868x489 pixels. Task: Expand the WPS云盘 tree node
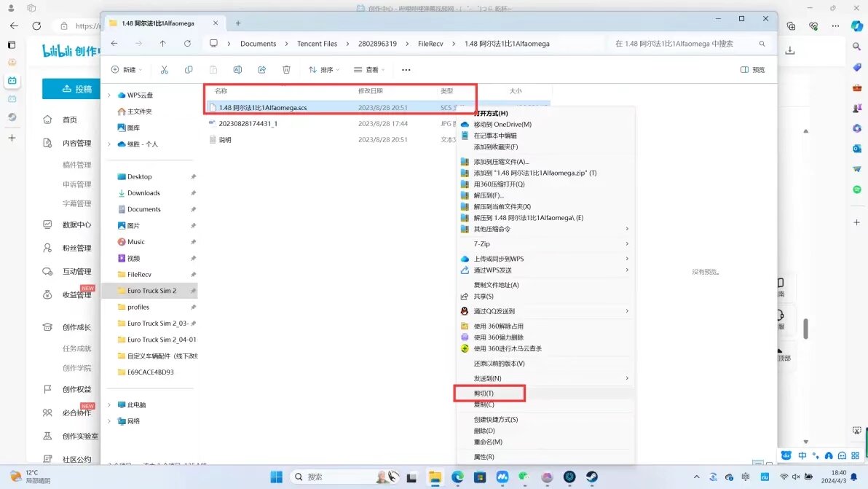109,95
